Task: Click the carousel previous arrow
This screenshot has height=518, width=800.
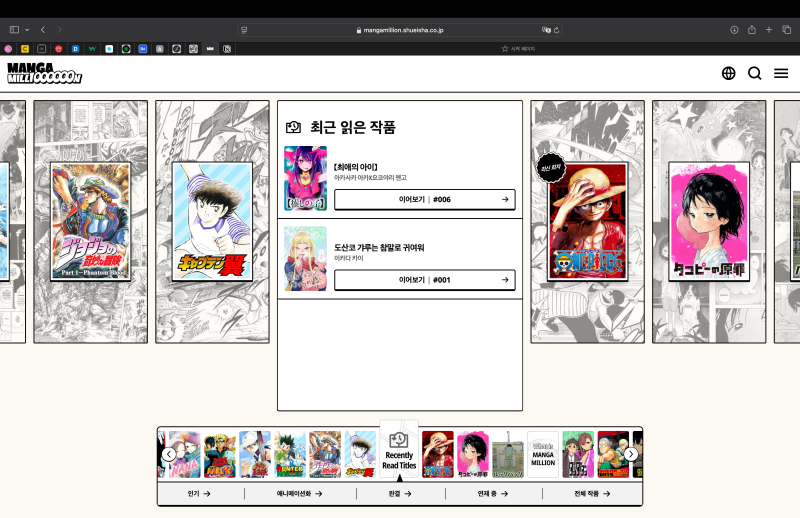Action: [169, 454]
